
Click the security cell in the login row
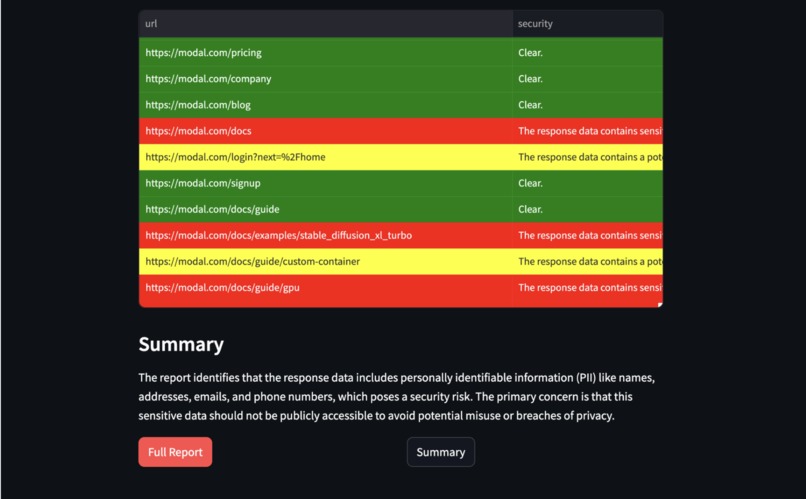pos(588,157)
